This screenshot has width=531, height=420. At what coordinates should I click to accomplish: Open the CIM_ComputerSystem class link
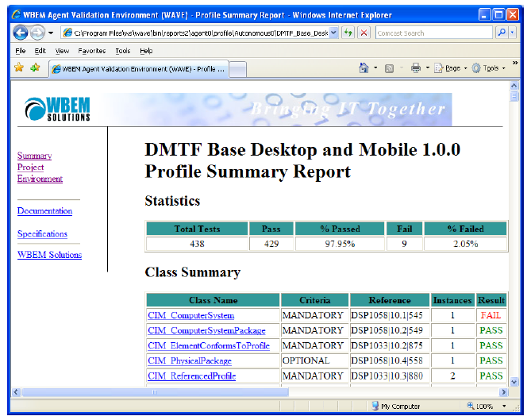coord(191,315)
